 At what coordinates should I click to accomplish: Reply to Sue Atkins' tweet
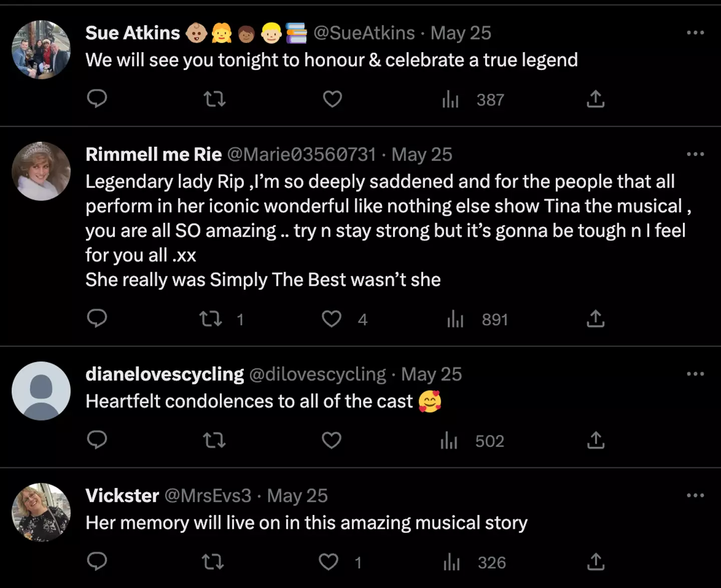click(x=97, y=99)
